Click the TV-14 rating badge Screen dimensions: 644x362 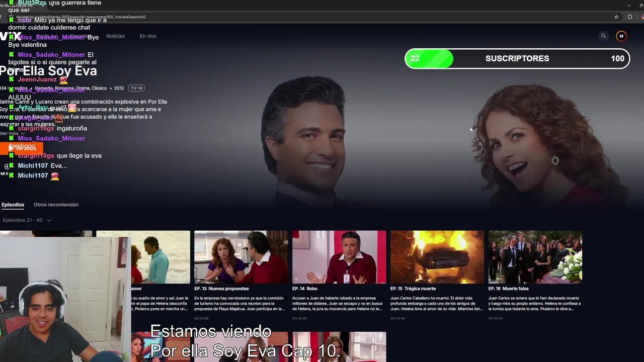tap(136, 88)
